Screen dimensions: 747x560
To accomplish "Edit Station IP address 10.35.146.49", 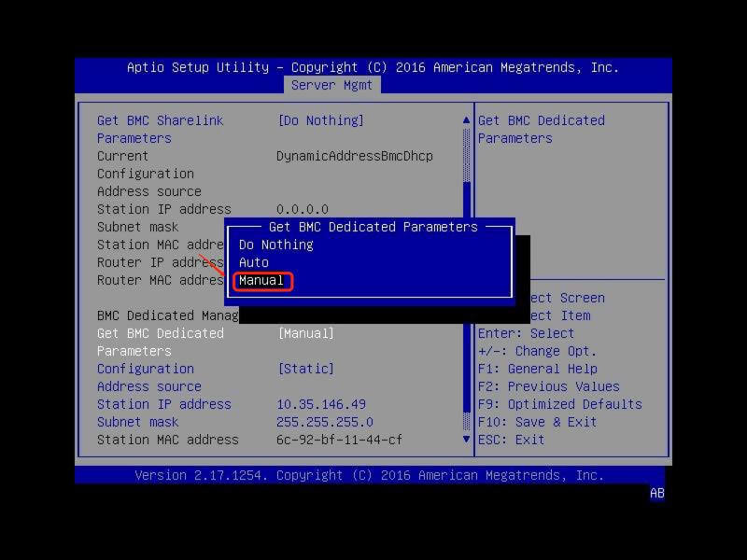I will (x=320, y=404).
